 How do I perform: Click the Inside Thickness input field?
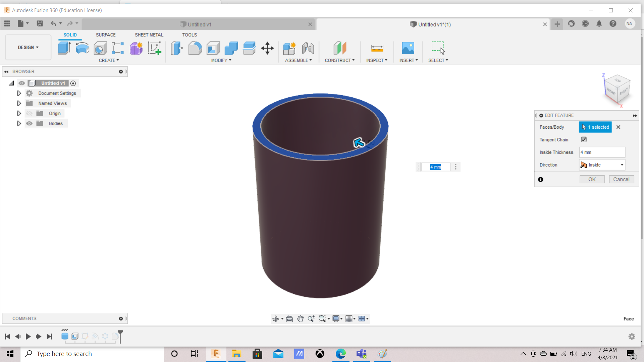[602, 152]
